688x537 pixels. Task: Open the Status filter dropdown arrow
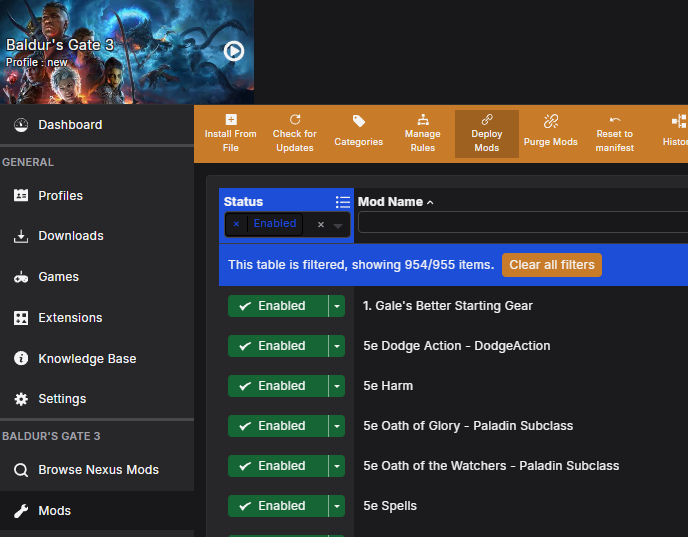[x=338, y=225]
